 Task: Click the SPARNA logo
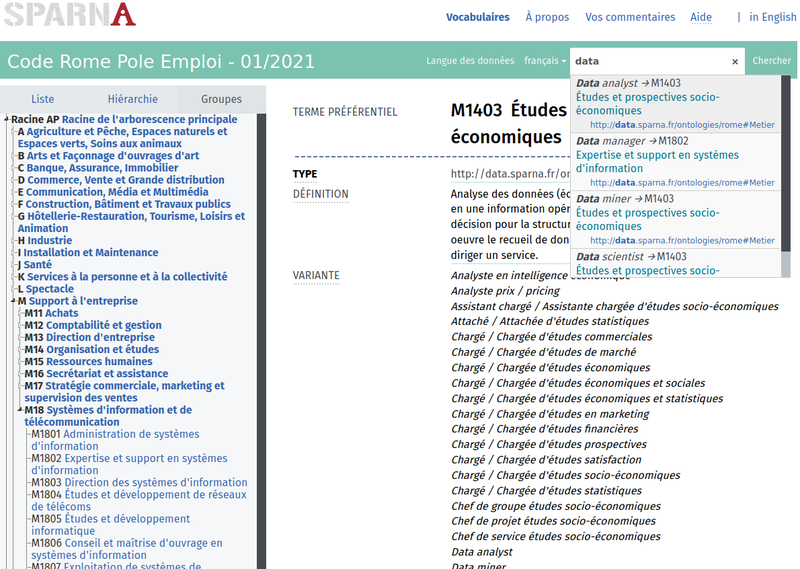(x=70, y=14)
